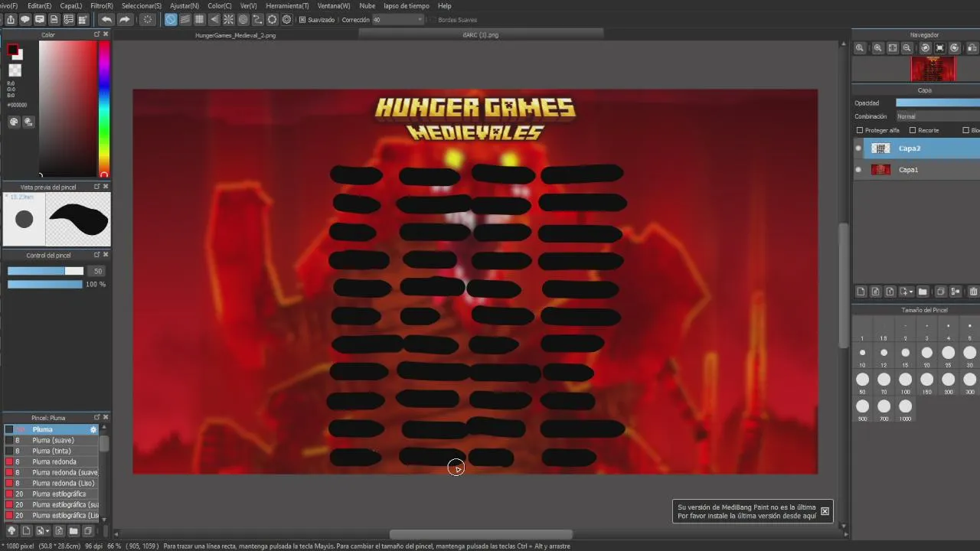Enable Recorte checkbox

[x=913, y=130]
